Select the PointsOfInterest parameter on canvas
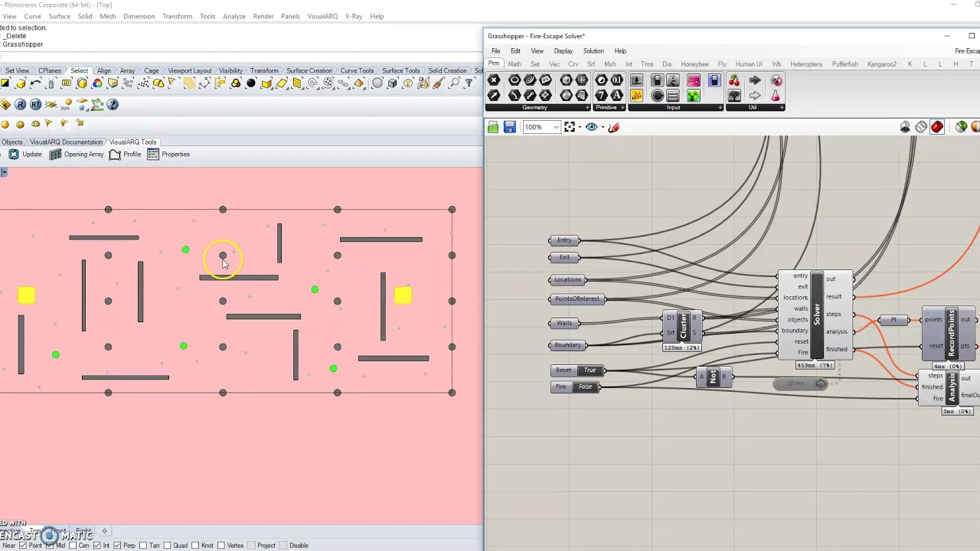Viewport: 980px width, 551px height. [577, 299]
